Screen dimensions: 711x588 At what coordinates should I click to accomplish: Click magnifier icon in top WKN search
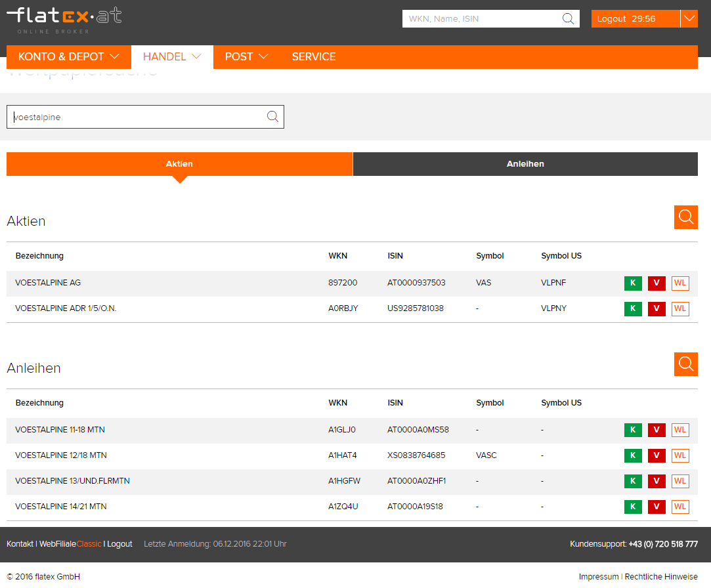pyautogui.click(x=568, y=18)
